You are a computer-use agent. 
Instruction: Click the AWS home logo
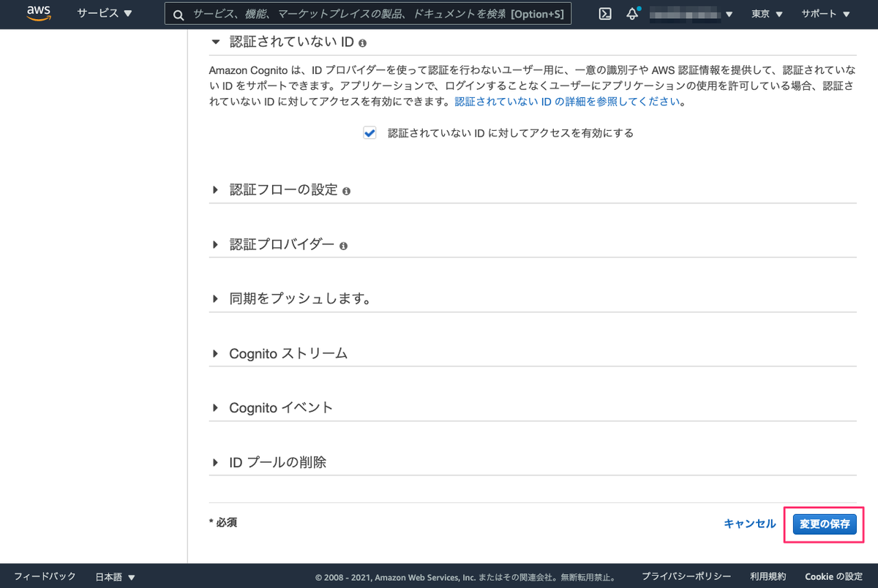pyautogui.click(x=39, y=14)
